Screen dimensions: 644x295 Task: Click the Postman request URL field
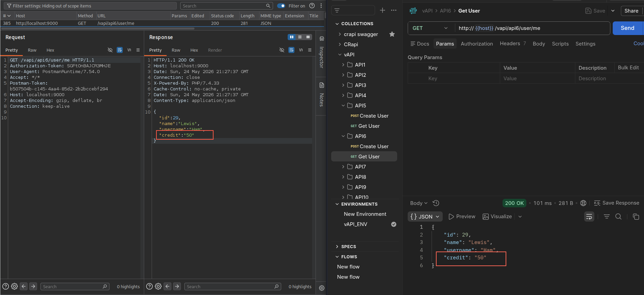point(532,28)
